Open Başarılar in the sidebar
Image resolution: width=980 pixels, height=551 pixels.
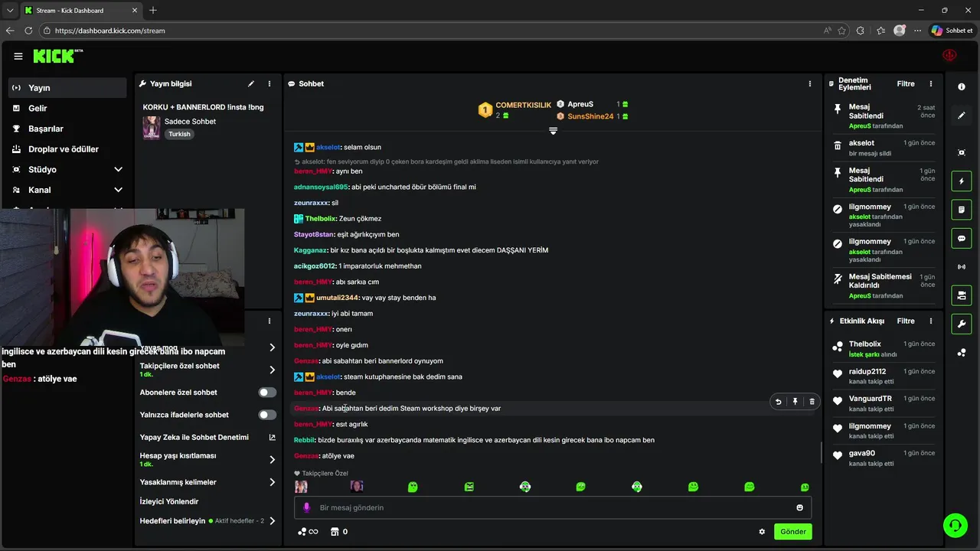[67, 129]
